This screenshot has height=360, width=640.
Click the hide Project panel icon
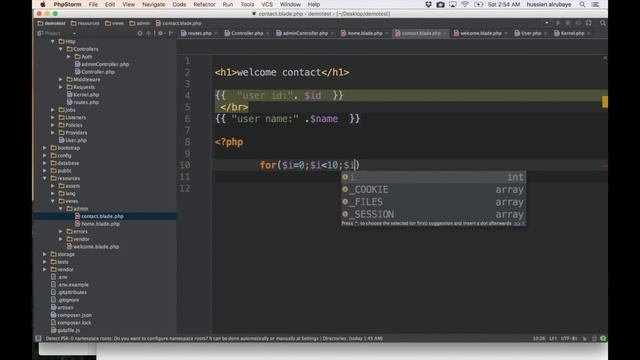[x=171, y=33]
